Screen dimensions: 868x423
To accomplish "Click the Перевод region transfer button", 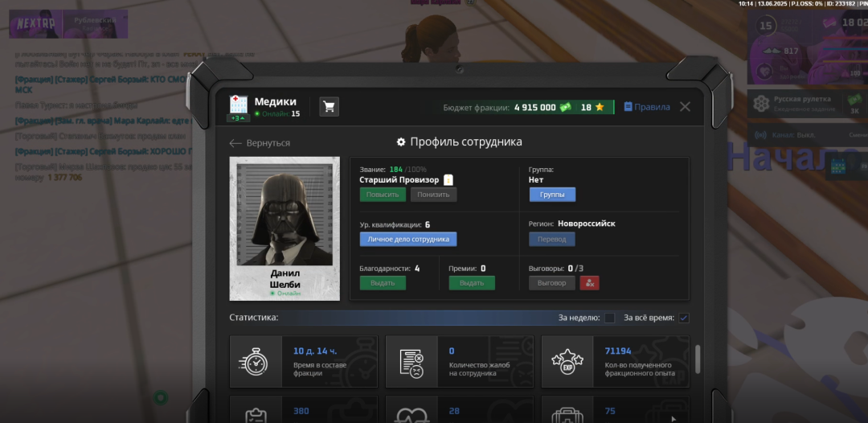I will click(x=552, y=239).
